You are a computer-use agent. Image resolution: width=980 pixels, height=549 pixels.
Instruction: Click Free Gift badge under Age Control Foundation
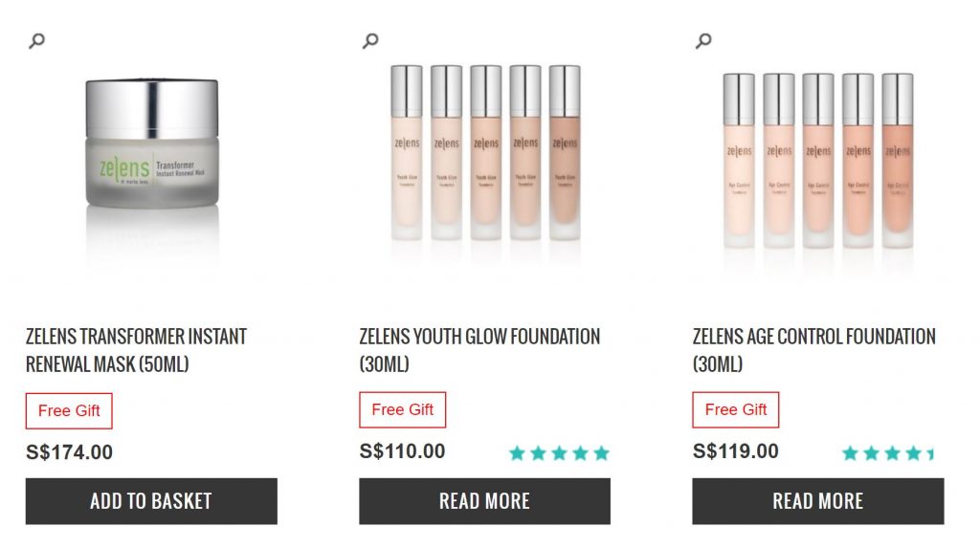coord(736,410)
